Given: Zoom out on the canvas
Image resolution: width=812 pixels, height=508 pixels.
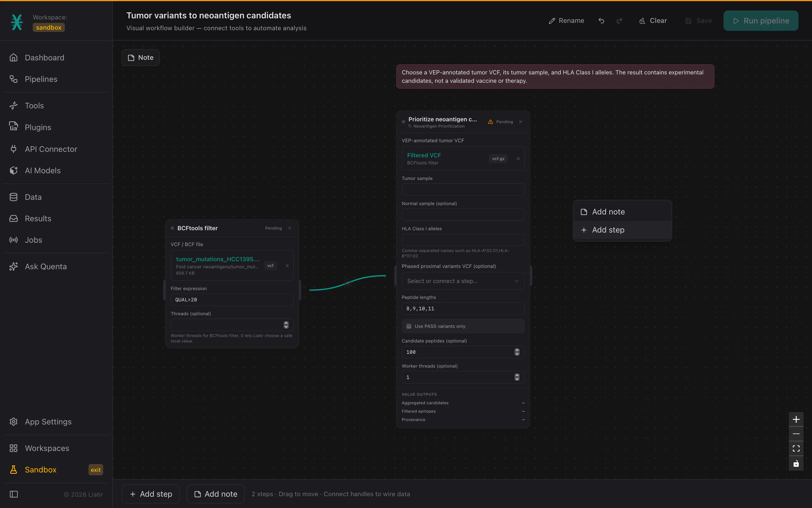Looking at the screenshot, I should pyautogui.click(x=796, y=434).
